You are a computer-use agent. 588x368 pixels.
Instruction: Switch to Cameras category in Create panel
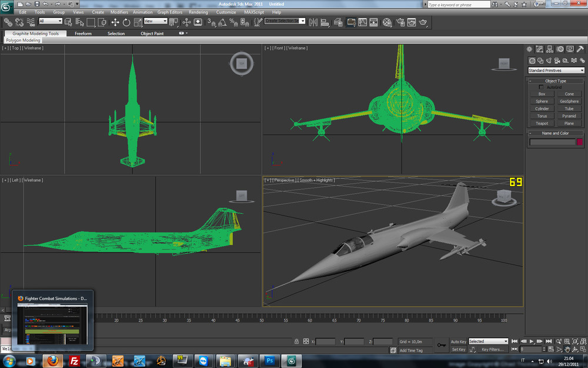(558, 61)
